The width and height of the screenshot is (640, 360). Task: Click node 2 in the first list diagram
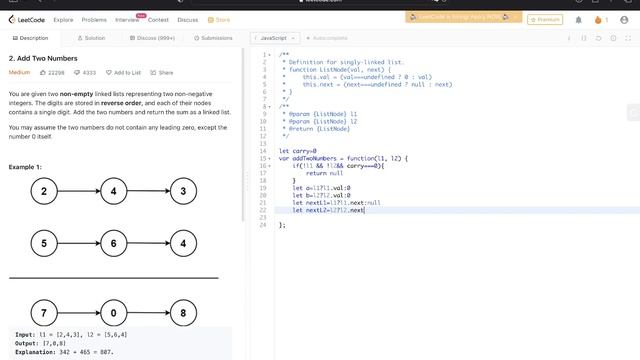(44, 191)
